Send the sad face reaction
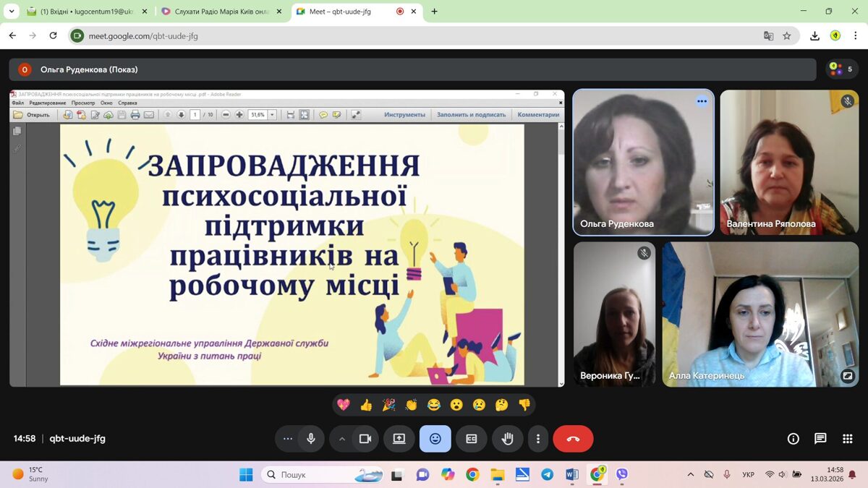This screenshot has width=868, height=488. click(479, 405)
